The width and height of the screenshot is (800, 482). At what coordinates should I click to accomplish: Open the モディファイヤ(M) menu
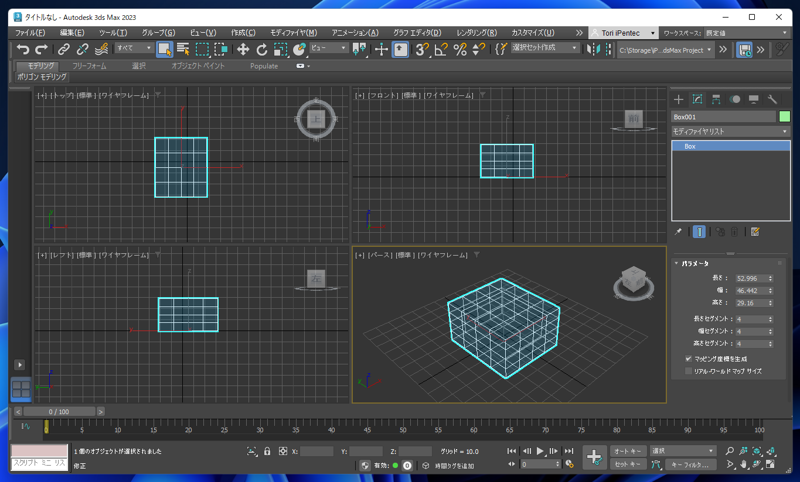[293, 33]
